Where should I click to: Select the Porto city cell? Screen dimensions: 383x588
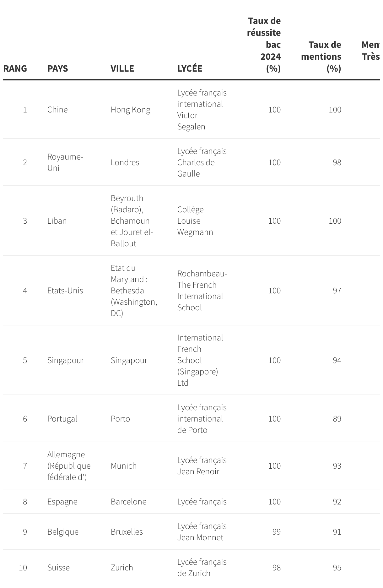[x=120, y=419]
